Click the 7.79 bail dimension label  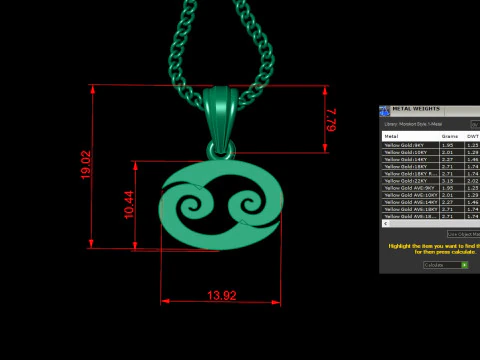[x=332, y=120]
